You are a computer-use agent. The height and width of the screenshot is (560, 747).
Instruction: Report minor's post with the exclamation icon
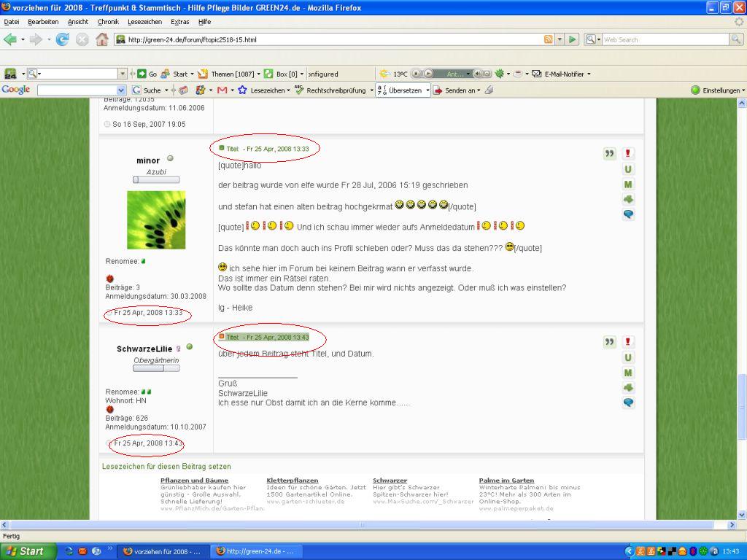pyautogui.click(x=628, y=153)
